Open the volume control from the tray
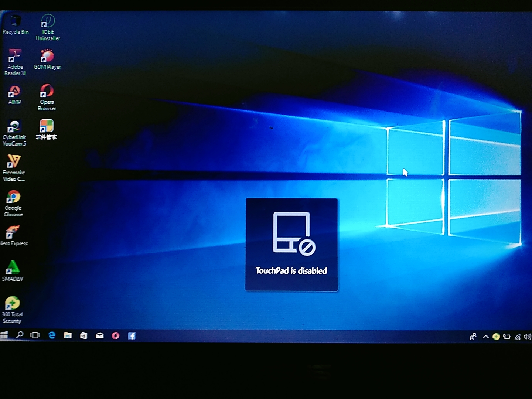This screenshot has height=399, width=532. (527, 337)
